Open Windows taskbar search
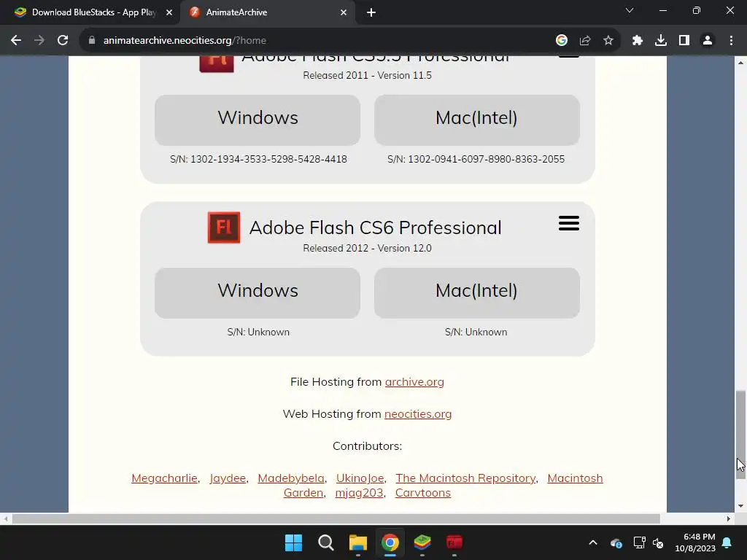Viewport: 747px width, 560px height. pyautogui.click(x=326, y=542)
